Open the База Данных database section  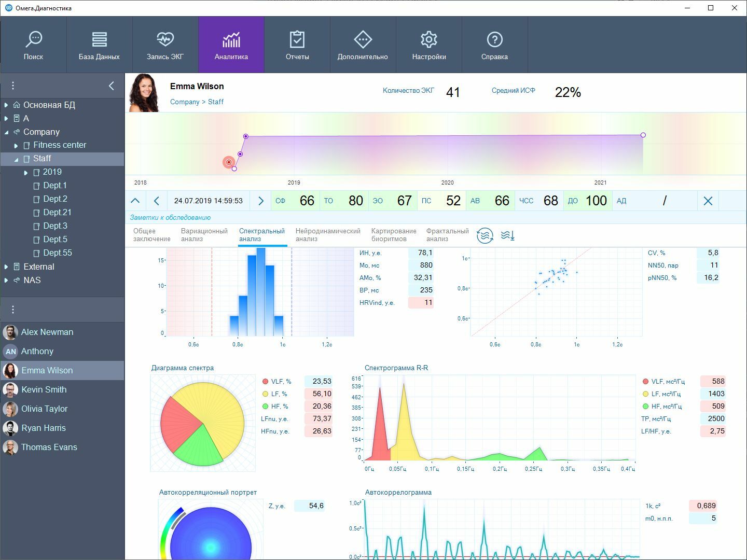tap(99, 45)
